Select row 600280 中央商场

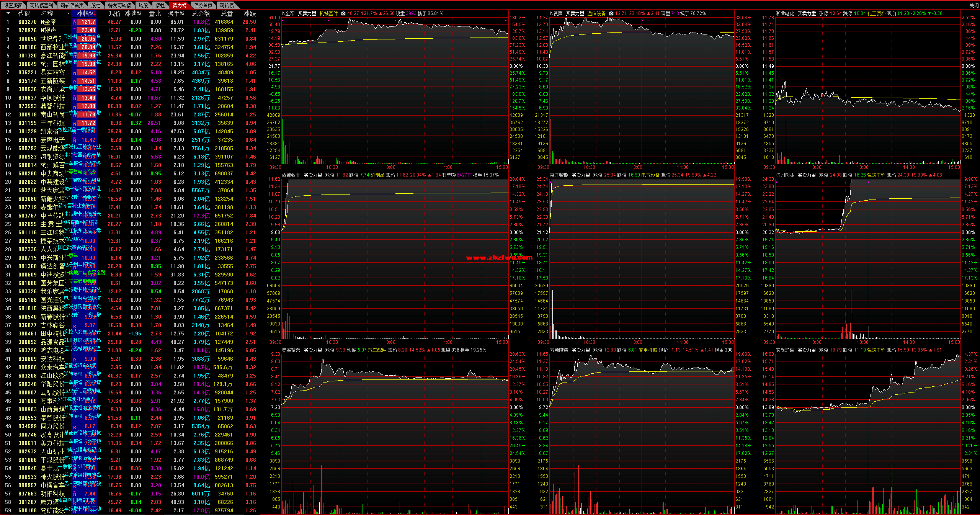pyautogui.click(x=130, y=173)
